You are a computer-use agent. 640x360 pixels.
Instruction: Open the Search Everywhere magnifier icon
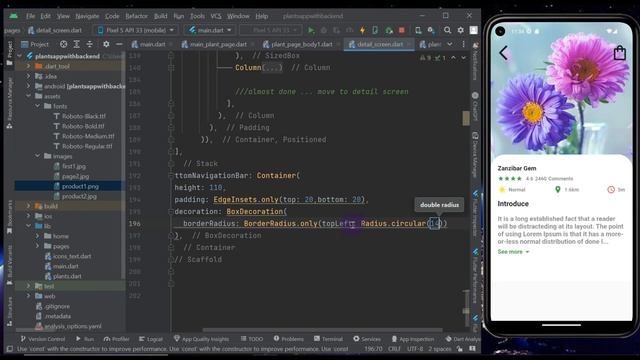click(447, 30)
